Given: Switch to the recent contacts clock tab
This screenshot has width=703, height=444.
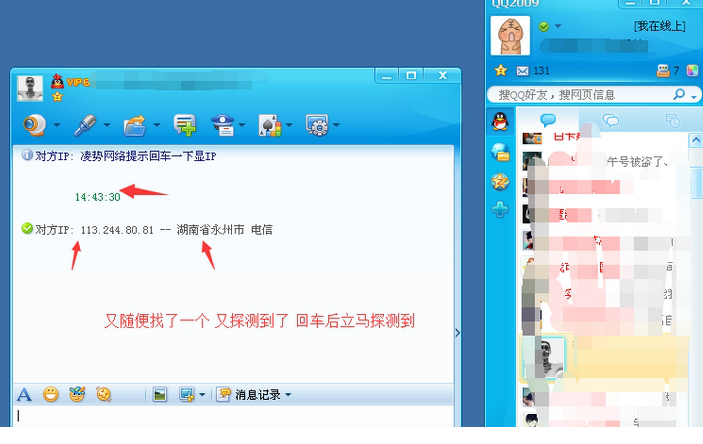Looking at the screenshot, I should 673,120.
